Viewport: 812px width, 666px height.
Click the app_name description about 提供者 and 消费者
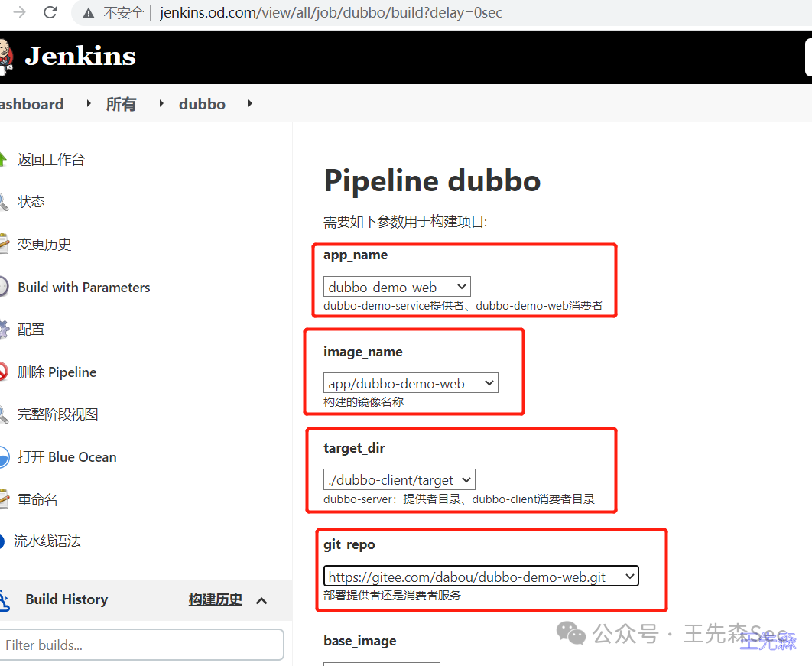[x=463, y=306]
